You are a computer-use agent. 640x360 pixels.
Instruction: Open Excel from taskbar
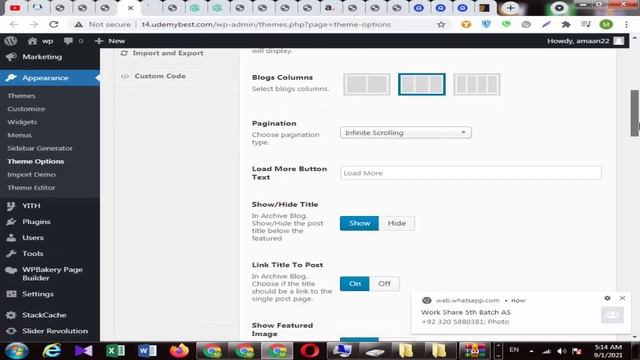coord(116,351)
